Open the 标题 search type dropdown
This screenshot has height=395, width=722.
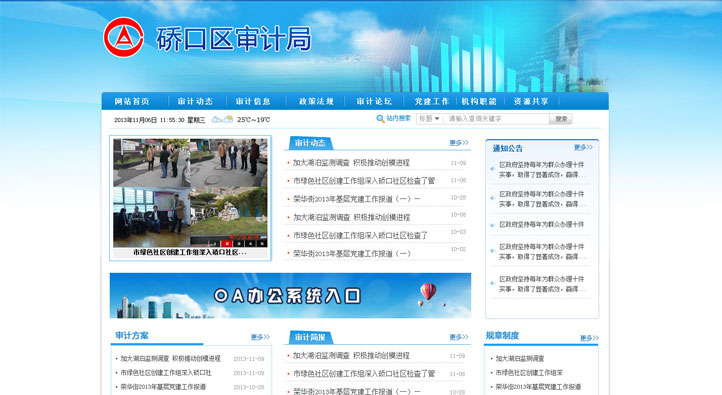[429, 119]
